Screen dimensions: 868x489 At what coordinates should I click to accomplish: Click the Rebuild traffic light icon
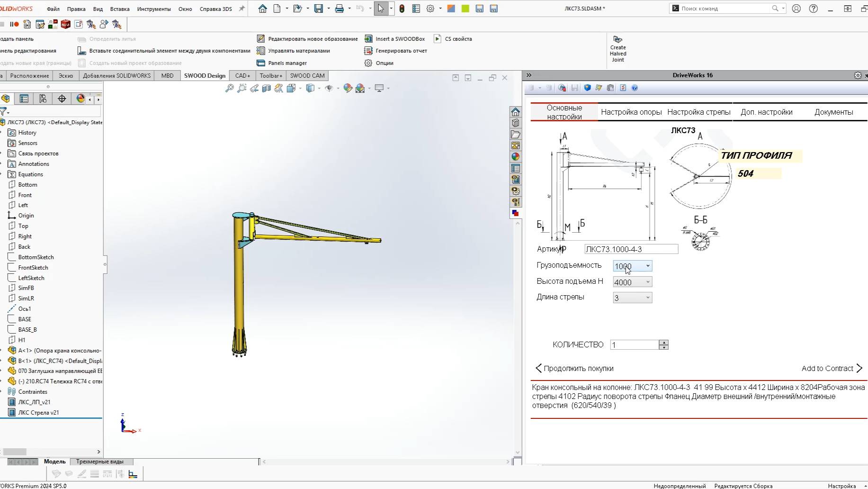point(402,9)
